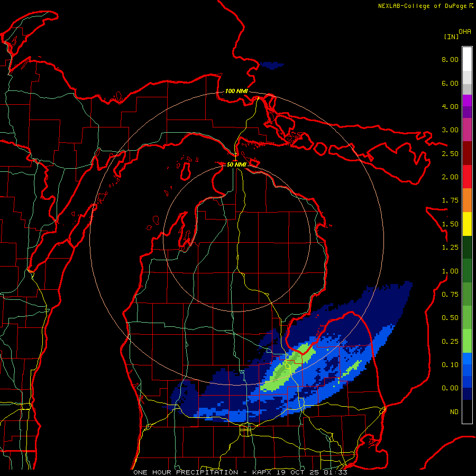The height and width of the screenshot is (476, 476).
Task: Click the 2.00 legend value
Action: (x=450, y=177)
